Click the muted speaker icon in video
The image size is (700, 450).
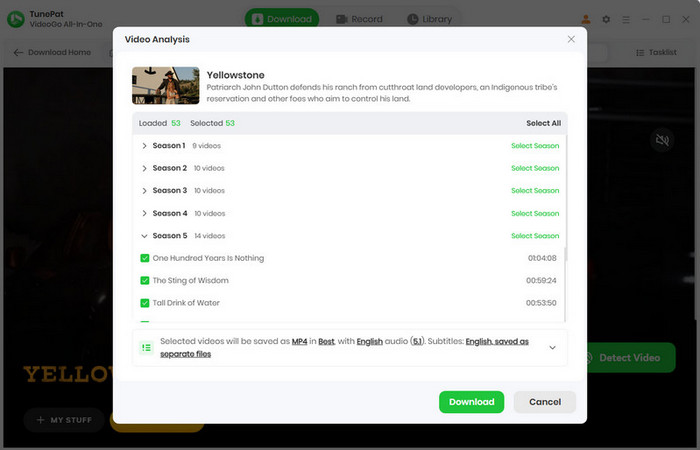pyautogui.click(x=662, y=140)
